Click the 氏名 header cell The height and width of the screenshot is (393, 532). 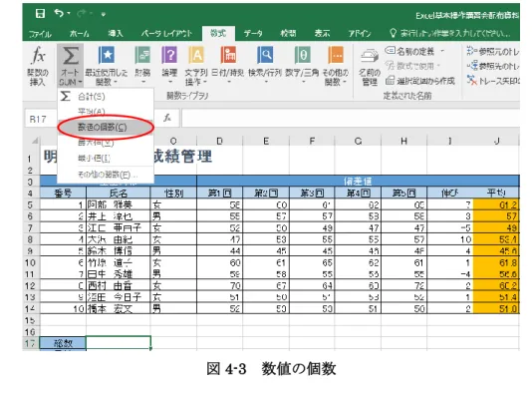click(119, 194)
